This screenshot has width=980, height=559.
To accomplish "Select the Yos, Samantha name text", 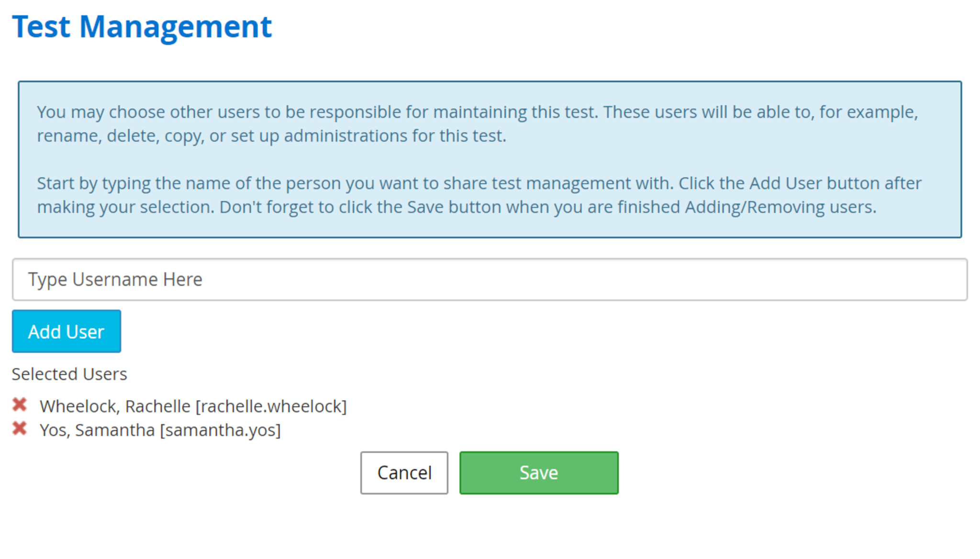I will [97, 430].
